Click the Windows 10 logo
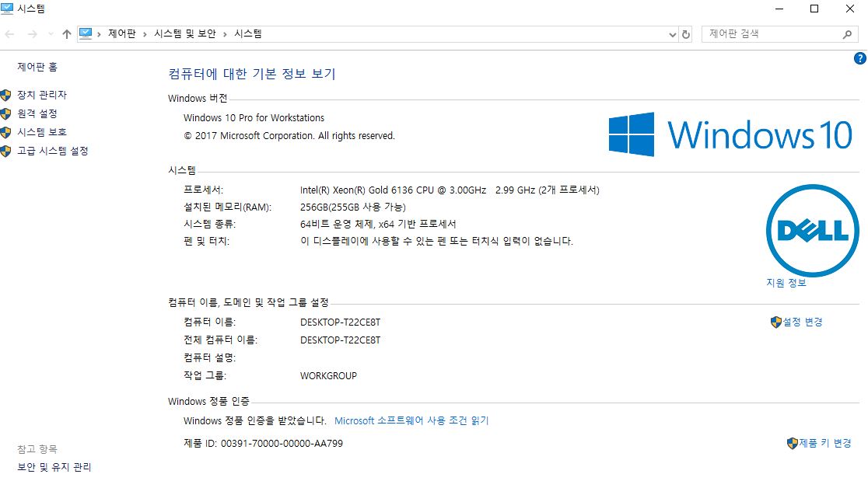Viewport: 868px width, 488px height. point(730,134)
